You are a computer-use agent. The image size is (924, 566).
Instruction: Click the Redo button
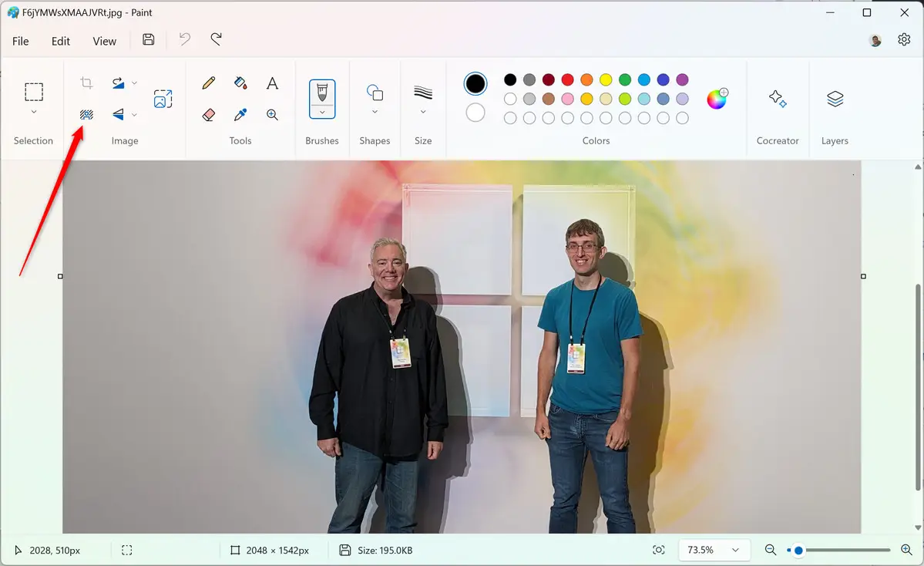[217, 40]
